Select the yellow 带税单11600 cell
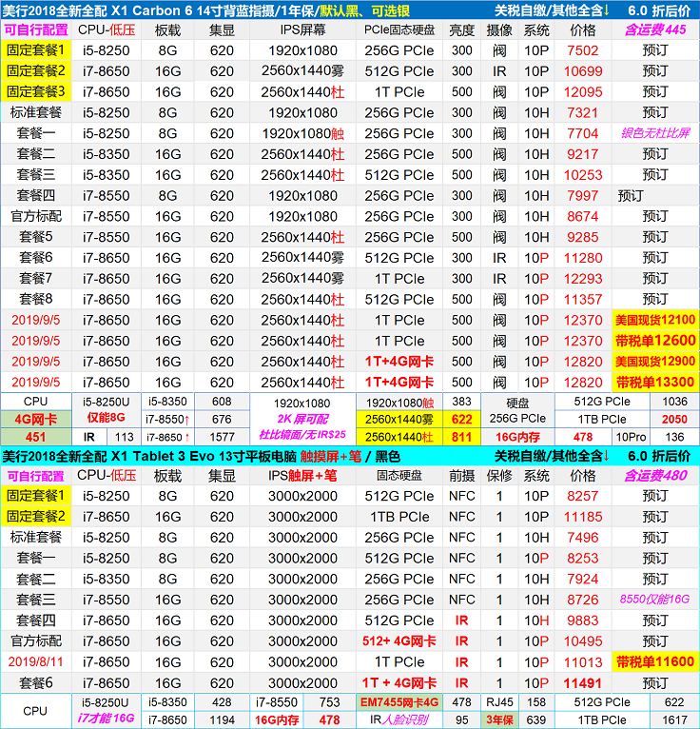 coord(655,662)
